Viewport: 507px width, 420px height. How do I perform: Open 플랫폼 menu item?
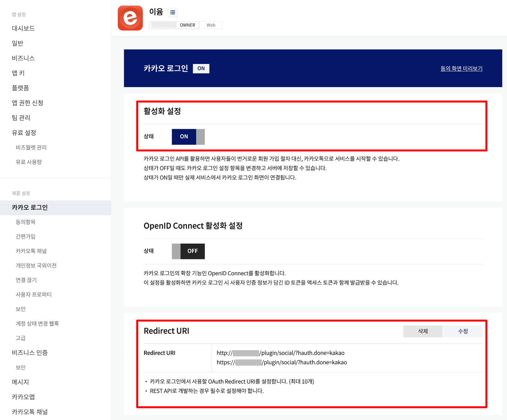point(20,88)
